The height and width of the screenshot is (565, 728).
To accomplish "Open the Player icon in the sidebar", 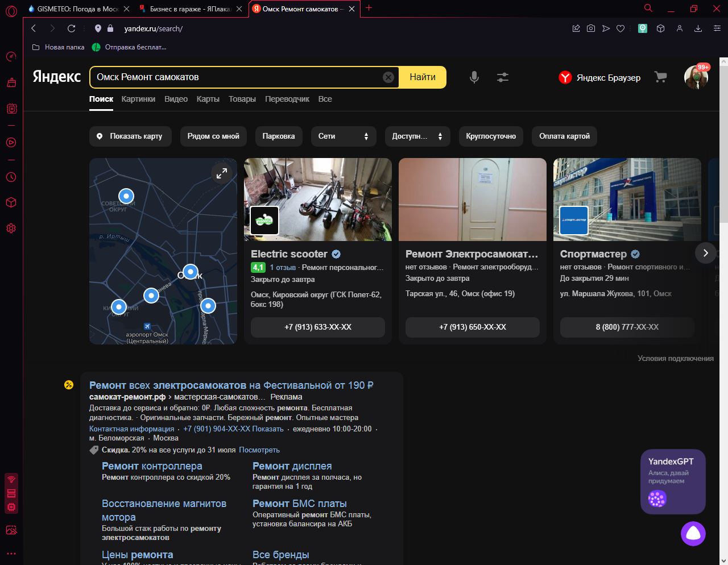I will 11,143.
